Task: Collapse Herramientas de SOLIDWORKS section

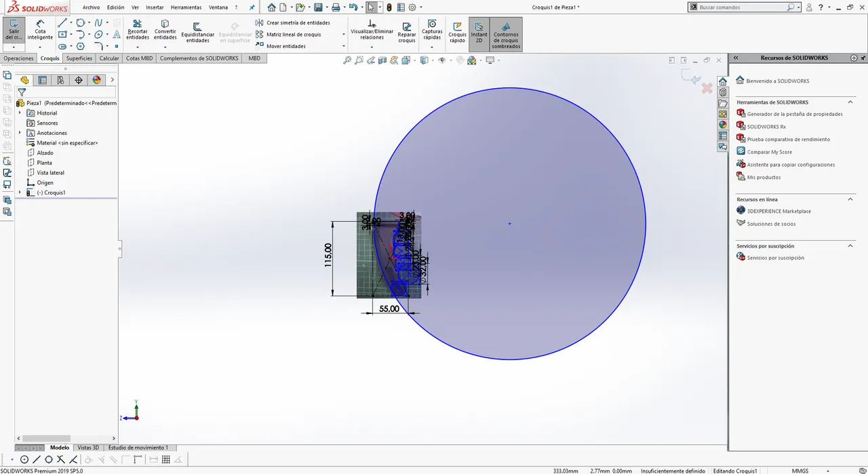Action: [850, 102]
